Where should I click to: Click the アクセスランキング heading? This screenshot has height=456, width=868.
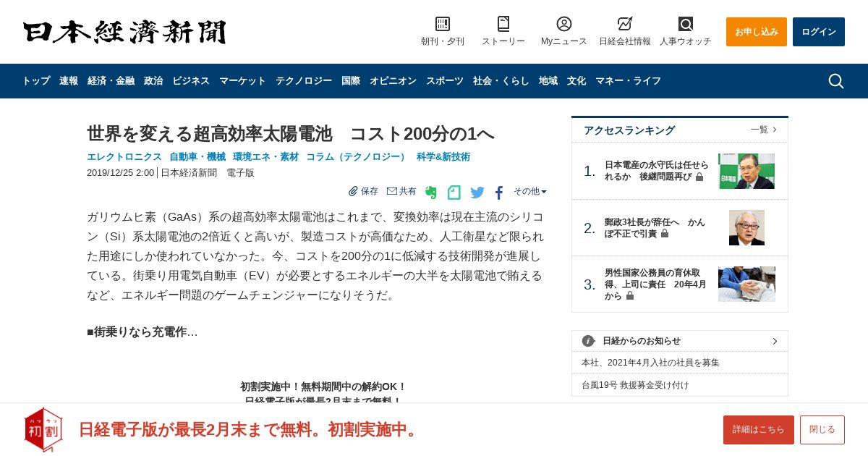(629, 130)
